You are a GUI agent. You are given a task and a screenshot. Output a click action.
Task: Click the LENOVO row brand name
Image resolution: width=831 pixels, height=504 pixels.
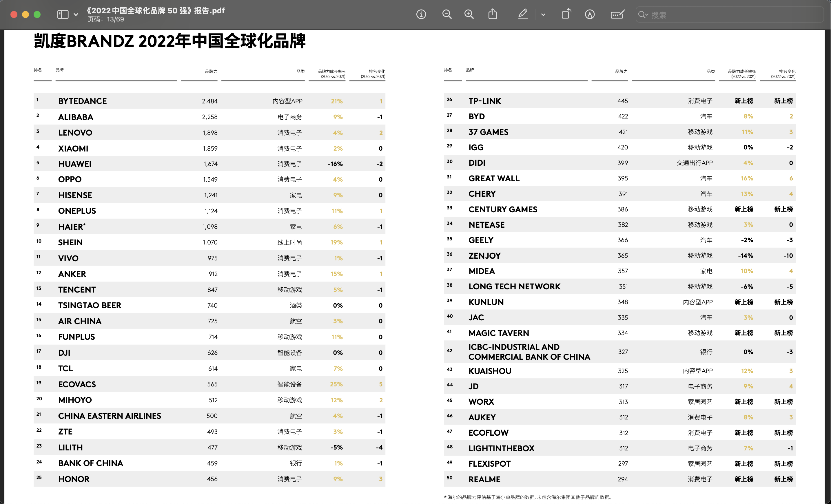point(75,133)
